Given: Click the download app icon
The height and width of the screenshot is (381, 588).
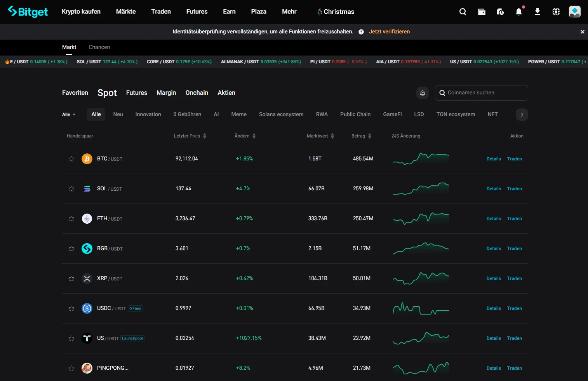Looking at the screenshot, I should coord(538,12).
